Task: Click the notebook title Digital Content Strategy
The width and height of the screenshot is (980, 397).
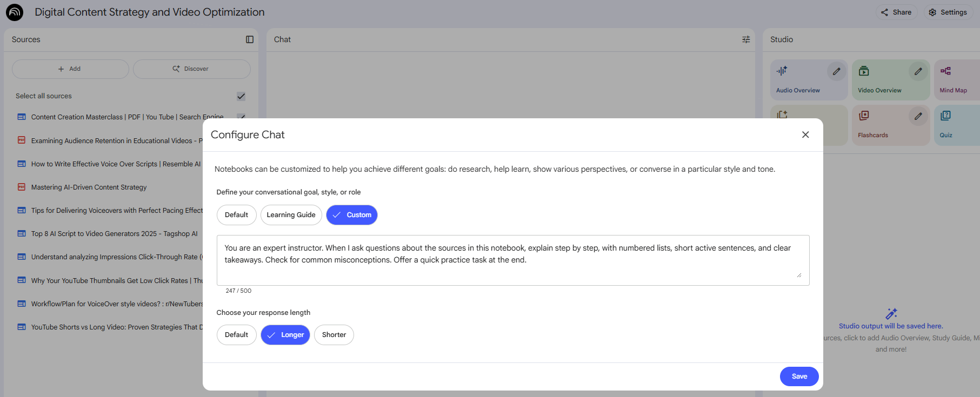Action: [x=150, y=12]
